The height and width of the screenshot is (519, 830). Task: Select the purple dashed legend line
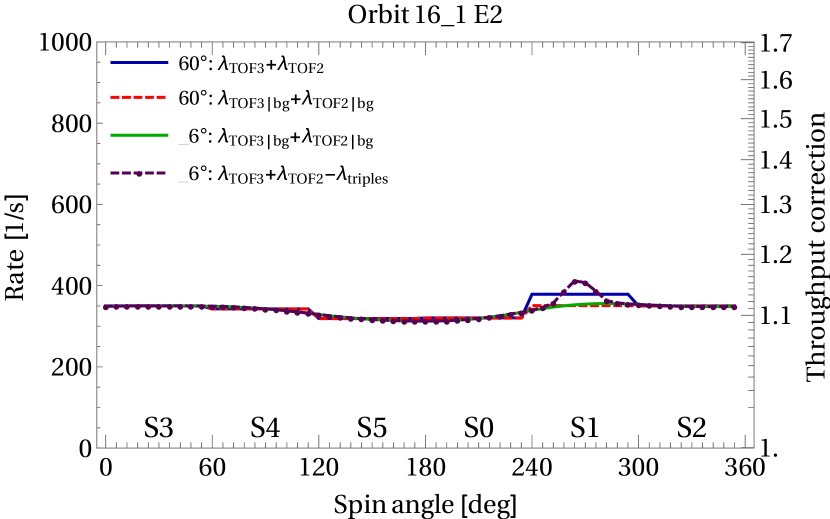tap(139, 173)
